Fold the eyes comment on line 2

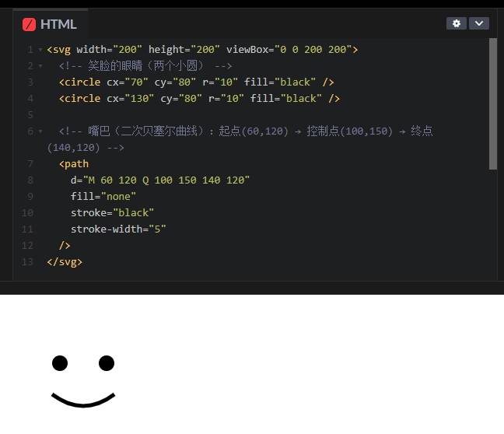coord(40,66)
